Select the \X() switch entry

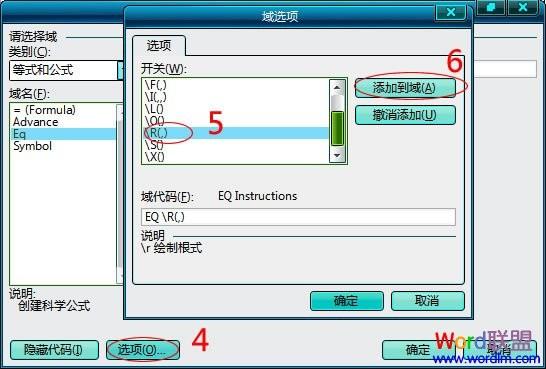(x=236, y=157)
